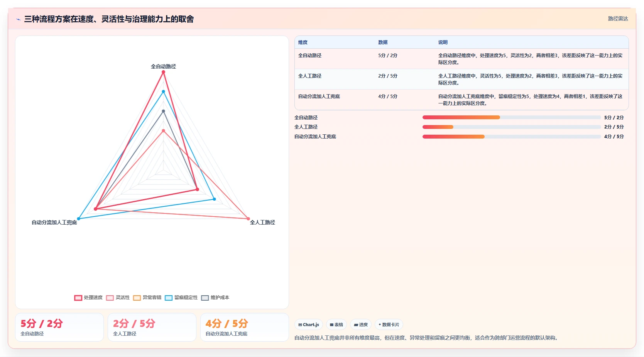Image resolution: width=644 pixels, height=357 pixels.
Task: Click the 路径雷达 label in the header
Action: click(618, 19)
